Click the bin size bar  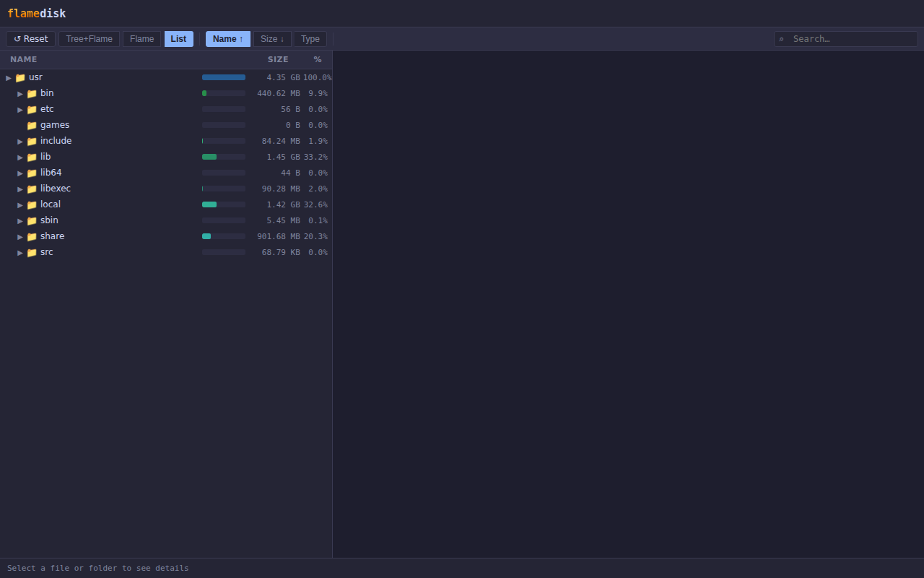(224, 93)
